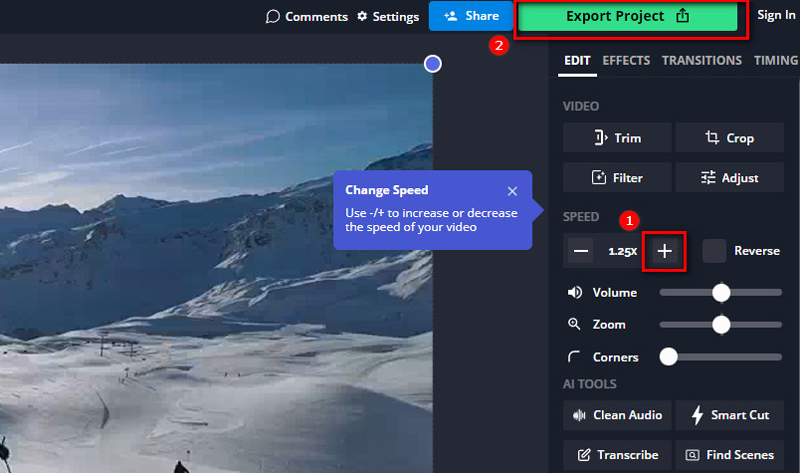Click the Sign In link
Screen dimensions: 800x473
776,15
